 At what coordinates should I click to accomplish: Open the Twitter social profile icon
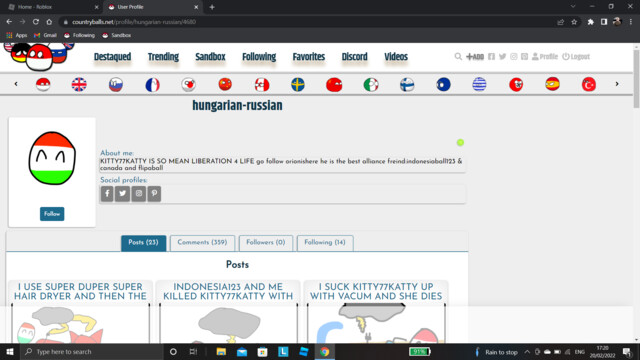click(122, 193)
